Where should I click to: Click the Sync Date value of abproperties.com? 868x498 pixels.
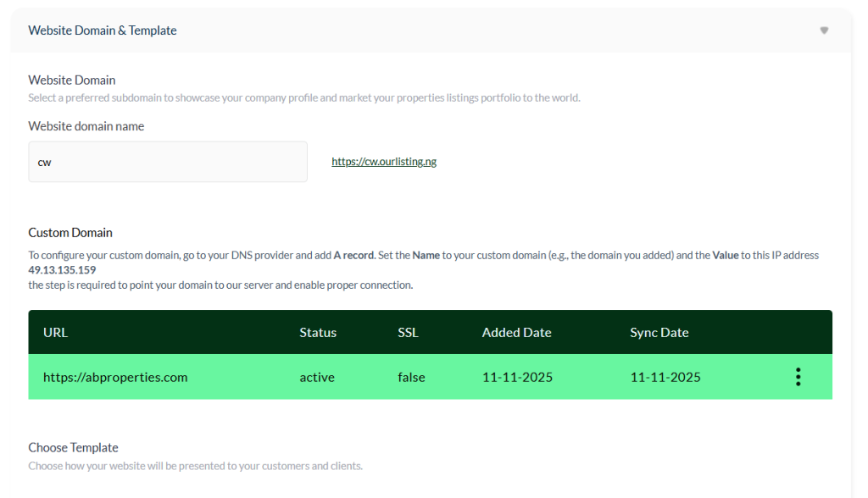(x=665, y=377)
